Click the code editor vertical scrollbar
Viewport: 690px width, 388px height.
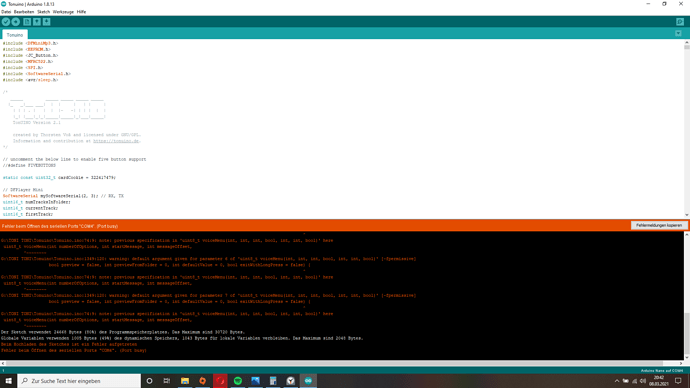coord(686,128)
